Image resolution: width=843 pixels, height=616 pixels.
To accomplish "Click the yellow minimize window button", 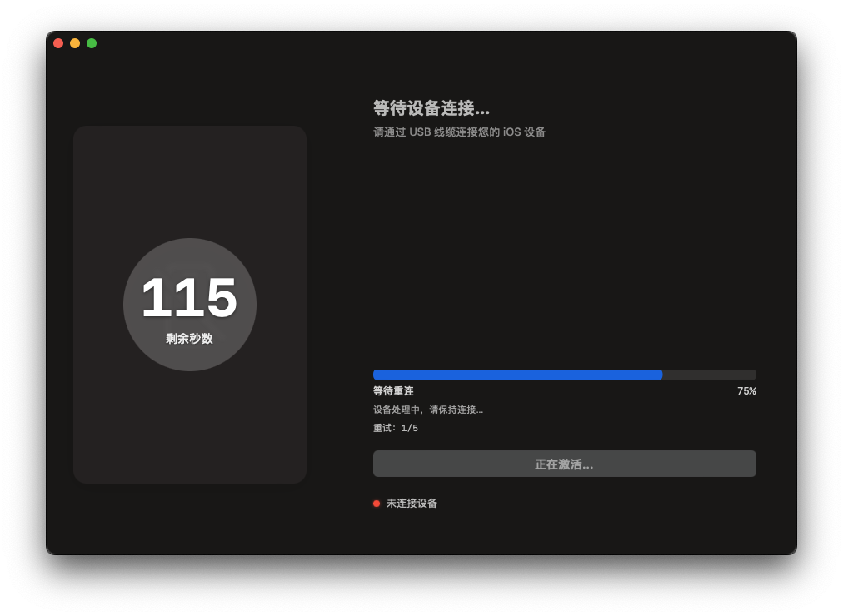I will pyautogui.click(x=75, y=43).
